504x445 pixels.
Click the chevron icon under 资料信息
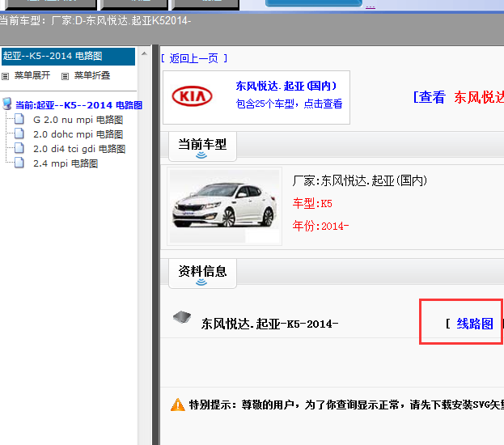click(x=201, y=282)
